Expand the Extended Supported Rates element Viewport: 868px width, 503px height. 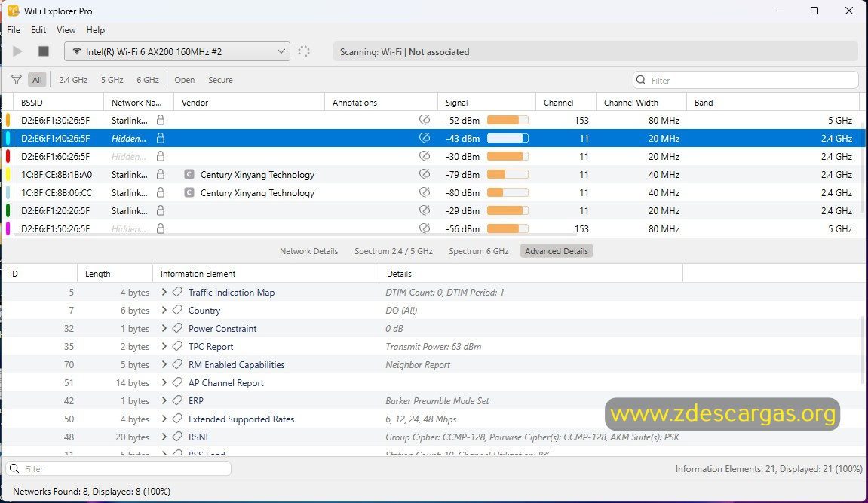click(x=164, y=419)
